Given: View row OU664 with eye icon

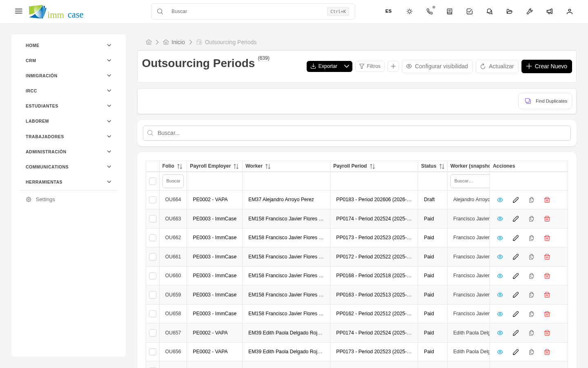Looking at the screenshot, I should (x=500, y=200).
